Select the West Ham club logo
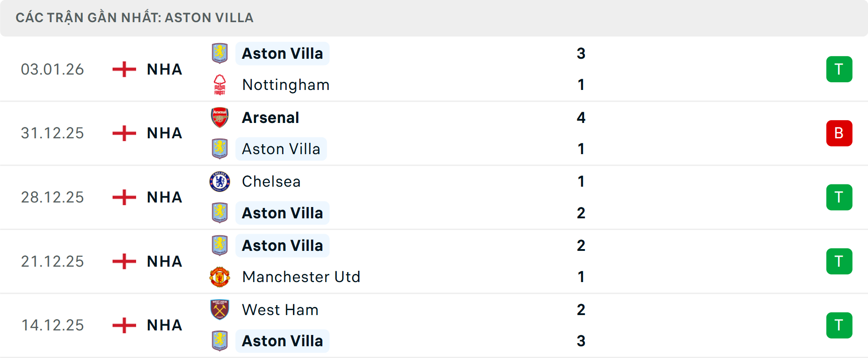Screen dimensions: 868x358 [220, 310]
